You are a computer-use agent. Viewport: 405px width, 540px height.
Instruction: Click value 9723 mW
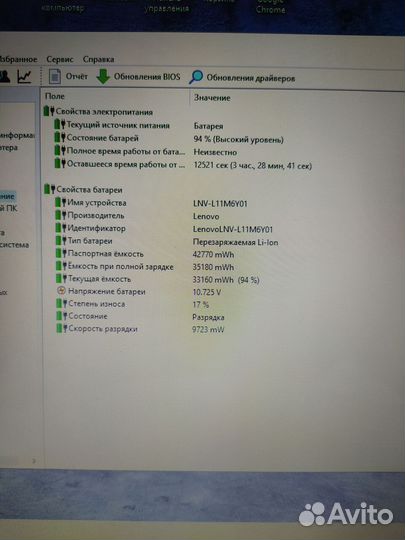pos(208,330)
